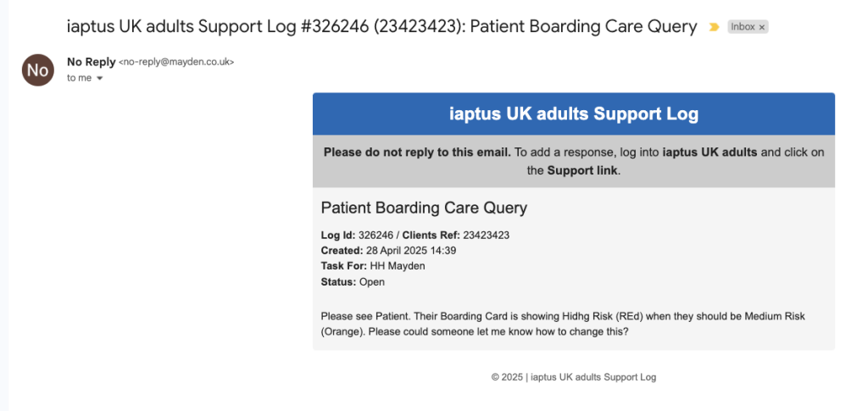Click 'Please do not reply to this email' text
The height and width of the screenshot is (411, 868).
tap(416, 153)
